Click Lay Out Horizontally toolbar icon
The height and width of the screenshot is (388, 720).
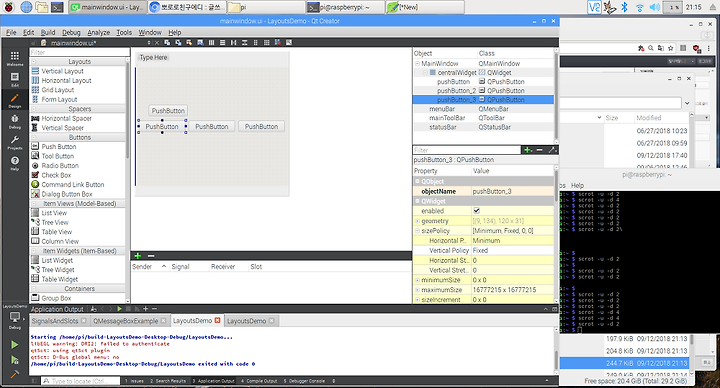point(211,43)
